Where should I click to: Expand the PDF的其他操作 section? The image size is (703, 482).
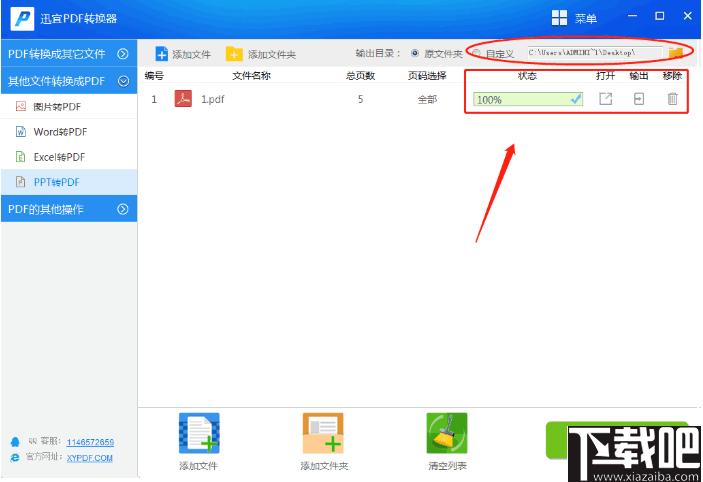(x=69, y=209)
